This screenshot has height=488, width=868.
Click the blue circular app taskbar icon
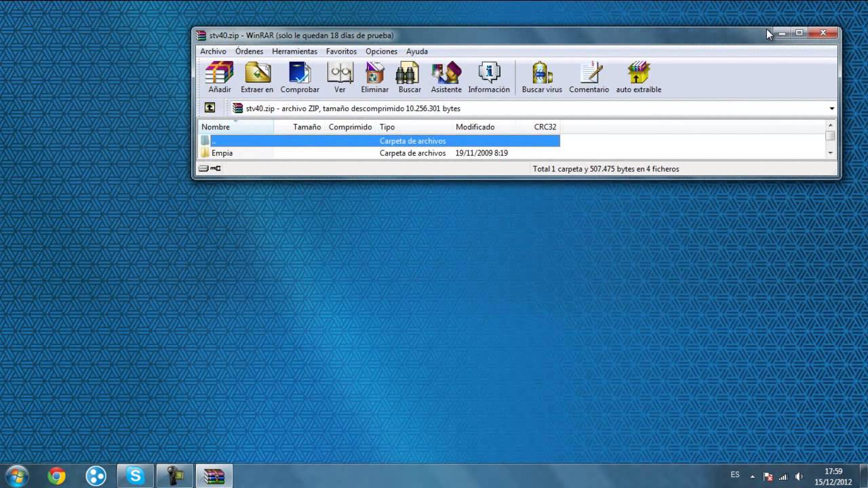click(96, 476)
